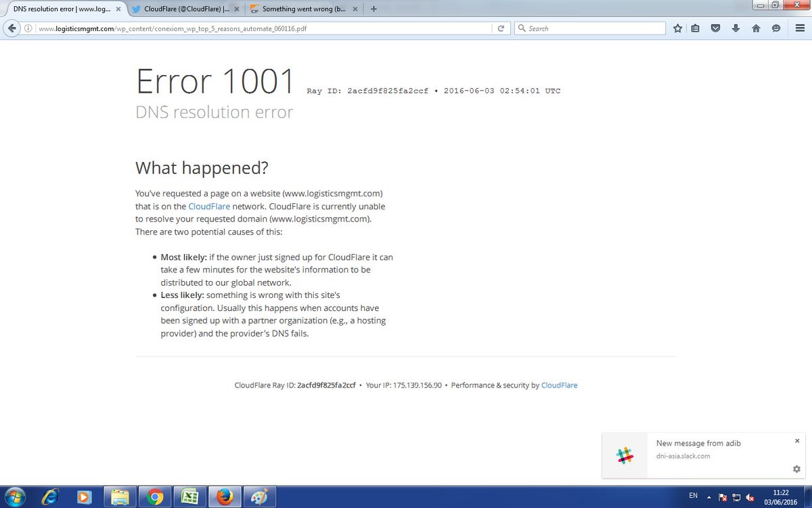Screen dimensions: 812x508
Task: Click Action Center flag tray icon
Action: 723,497
